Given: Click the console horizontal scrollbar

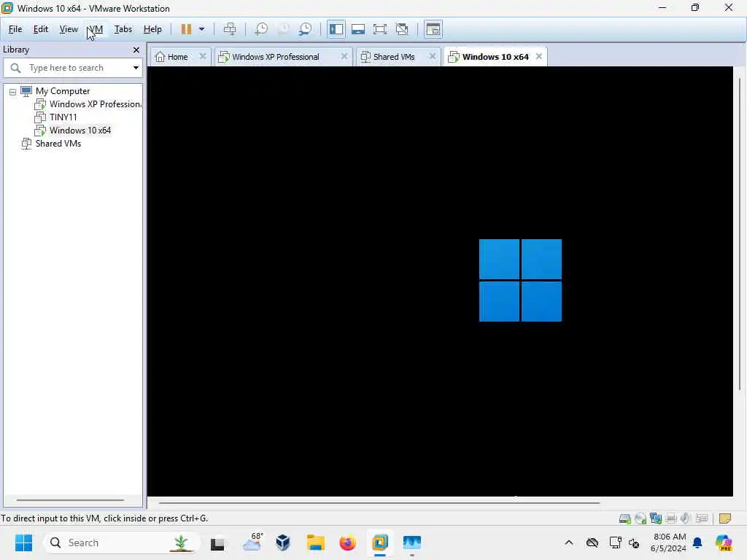Looking at the screenshot, I should [x=379, y=502].
